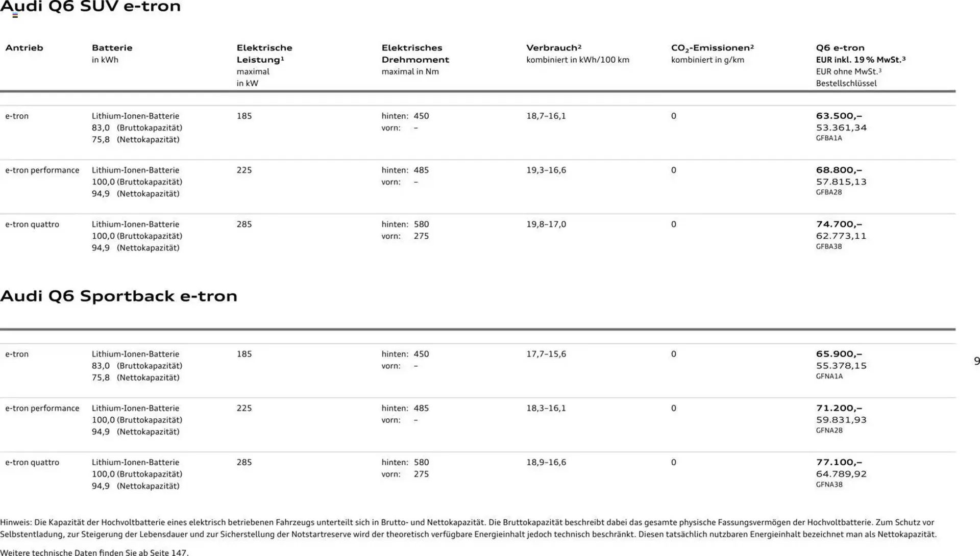Select the Elektrische Leistung column header
The height and width of the screenshot is (556, 980).
click(x=264, y=54)
